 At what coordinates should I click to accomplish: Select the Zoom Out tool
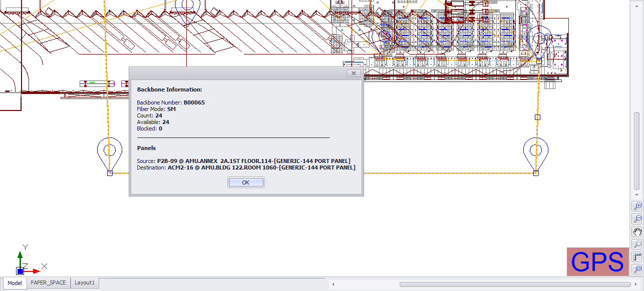[x=637, y=219]
